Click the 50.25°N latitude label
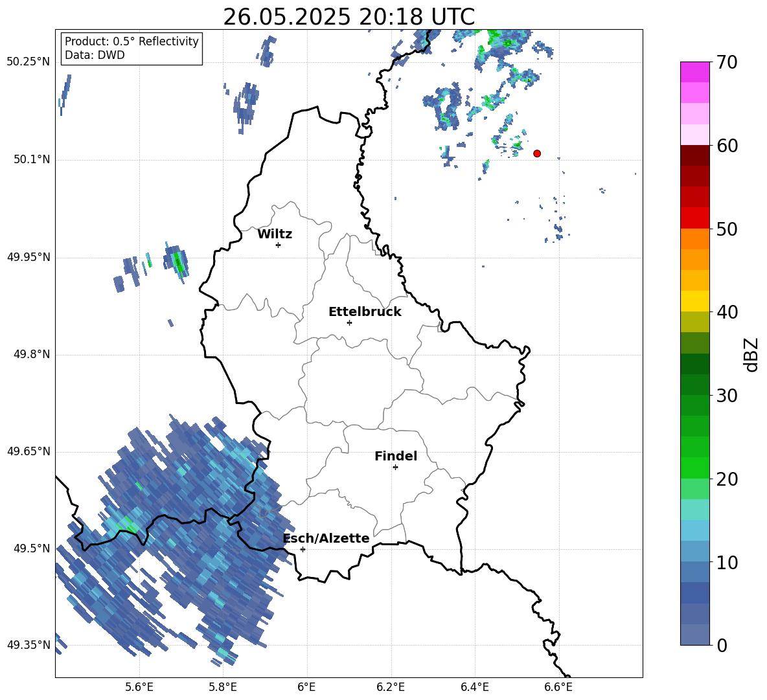Image resolution: width=767 pixels, height=700 pixels. pyautogui.click(x=29, y=62)
